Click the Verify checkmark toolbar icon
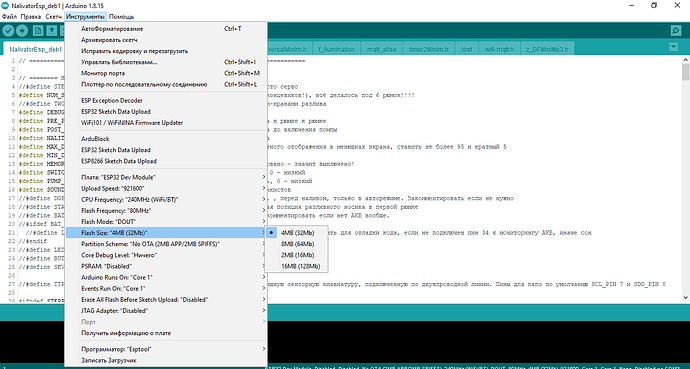This screenshot has height=369, width=690. click(8, 31)
